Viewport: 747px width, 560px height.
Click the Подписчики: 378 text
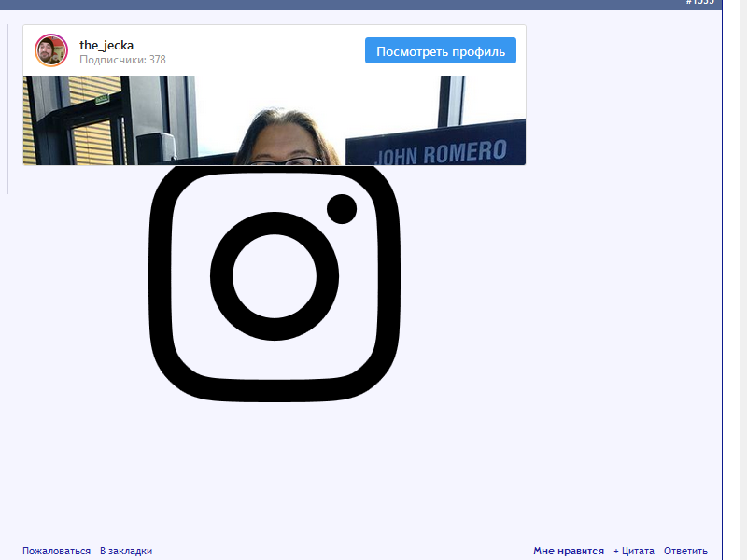[122, 60]
